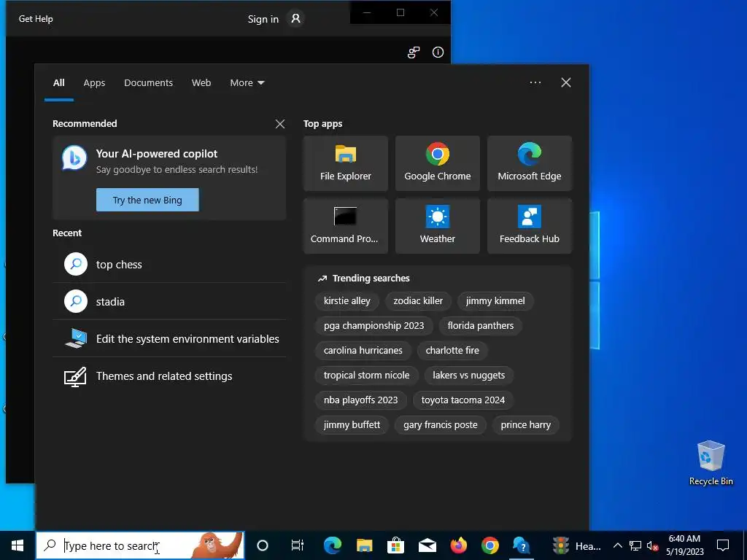Open the Weather app tile
Viewport: 747px width, 560px height.
(438, 226)
